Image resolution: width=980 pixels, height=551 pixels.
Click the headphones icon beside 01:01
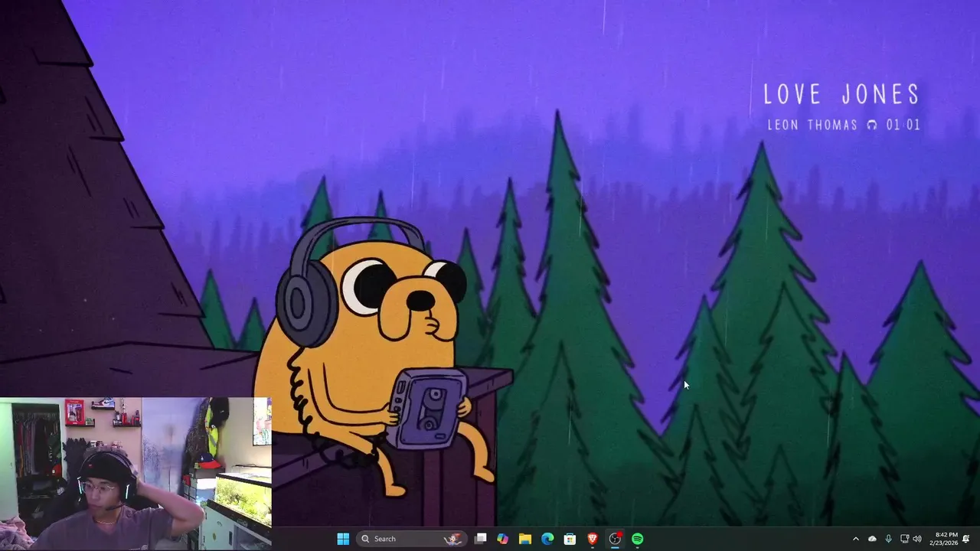[x=872, y=125]
